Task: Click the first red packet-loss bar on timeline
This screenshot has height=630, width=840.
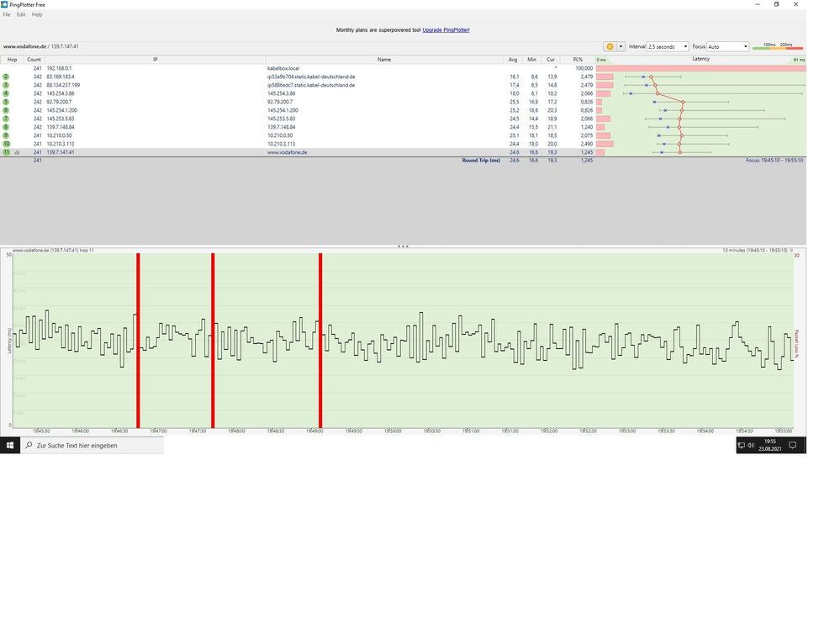Action: tap(138, 340)
